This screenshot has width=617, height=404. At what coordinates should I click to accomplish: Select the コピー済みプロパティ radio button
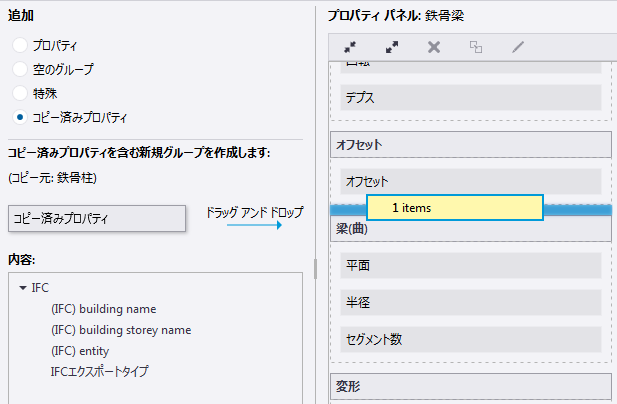21,117
